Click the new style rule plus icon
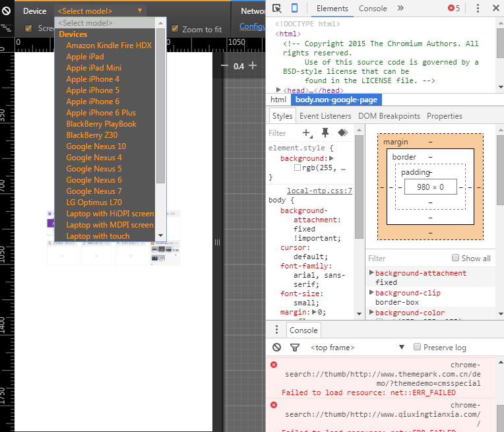The image size is (504, 432). click(306, 133)
